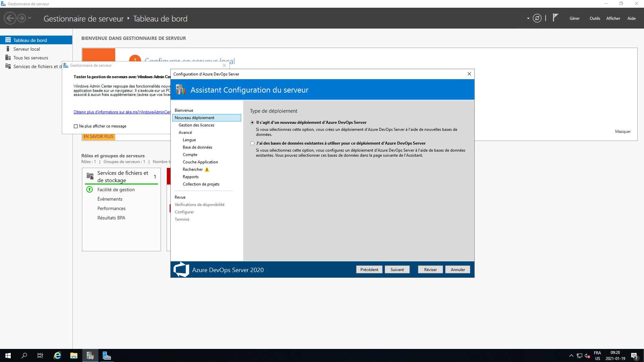Open the Windows Admin Center info link
This screenshot has height=362, width=644.
click(122, 112)
